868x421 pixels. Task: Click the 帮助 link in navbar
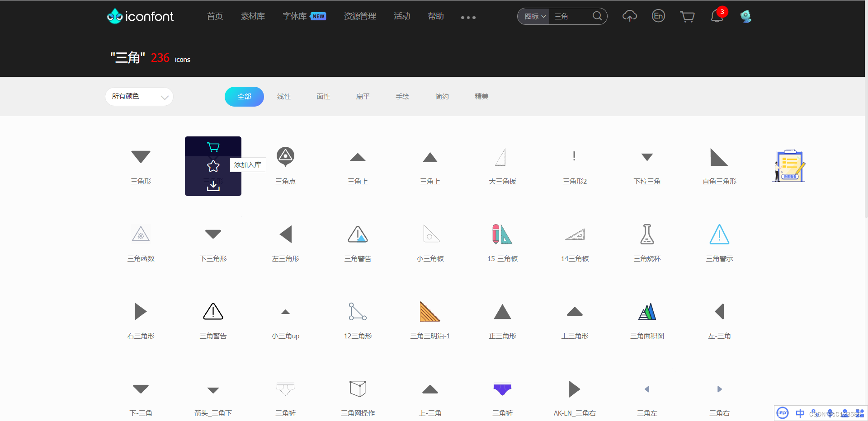point(435,16)
